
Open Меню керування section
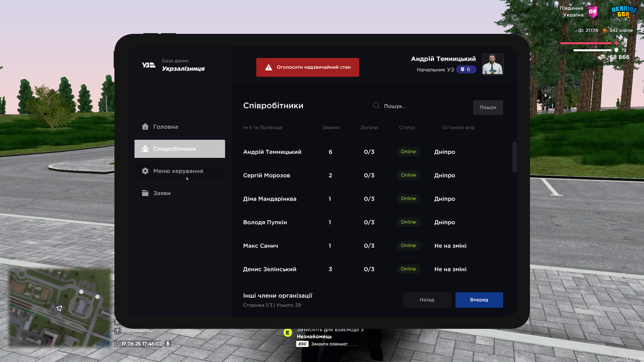[180, 171]
